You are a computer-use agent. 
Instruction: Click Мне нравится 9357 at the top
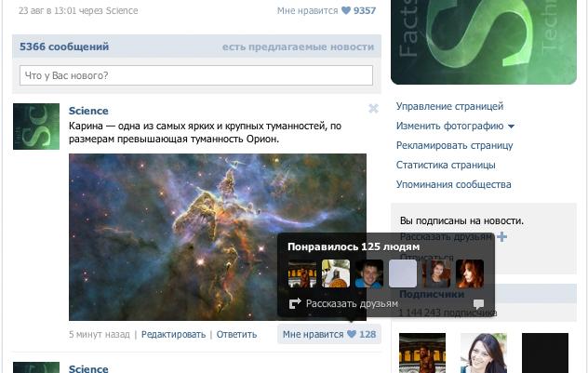click(327, 10)
